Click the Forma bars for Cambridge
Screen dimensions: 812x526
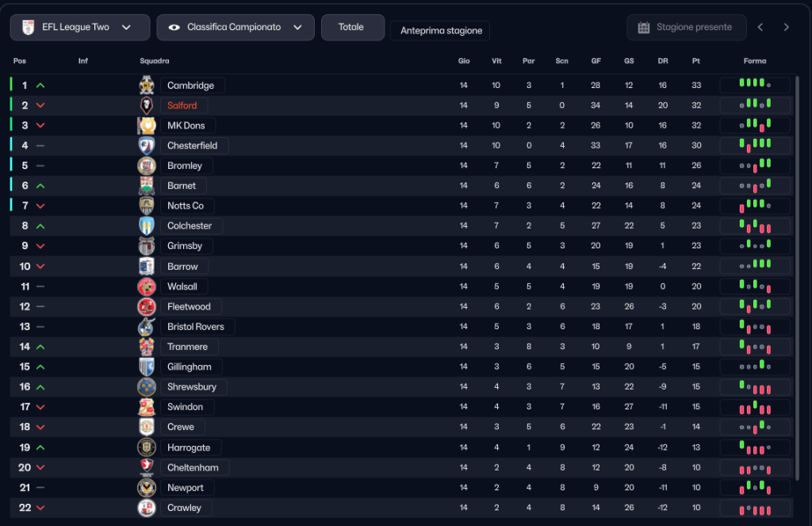point(754,85)
